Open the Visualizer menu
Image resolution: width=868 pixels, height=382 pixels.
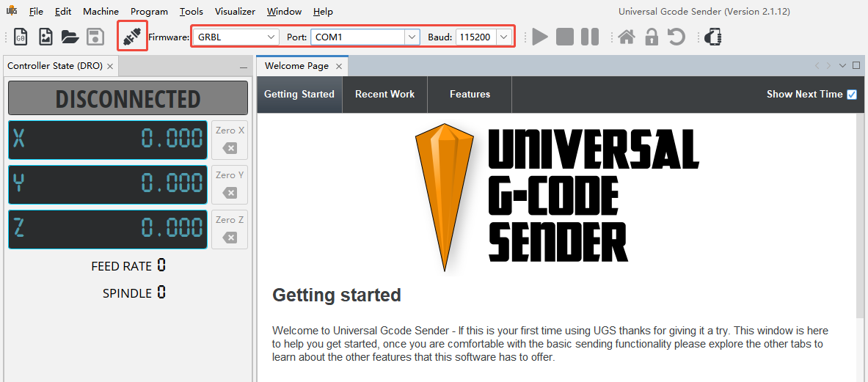[236, 12]
